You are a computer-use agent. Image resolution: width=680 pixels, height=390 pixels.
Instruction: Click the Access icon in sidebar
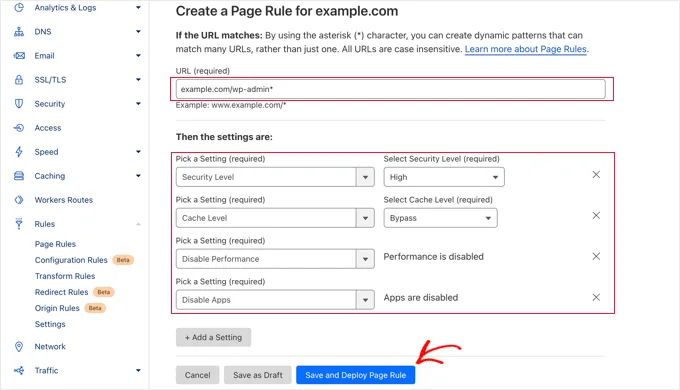coord(19,128)
